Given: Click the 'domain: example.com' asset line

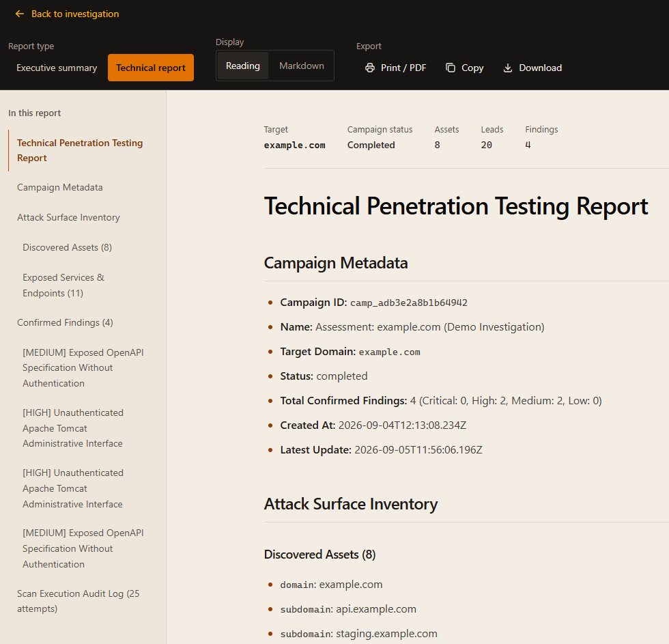Looking at the screenshot, I should point(331,585).
